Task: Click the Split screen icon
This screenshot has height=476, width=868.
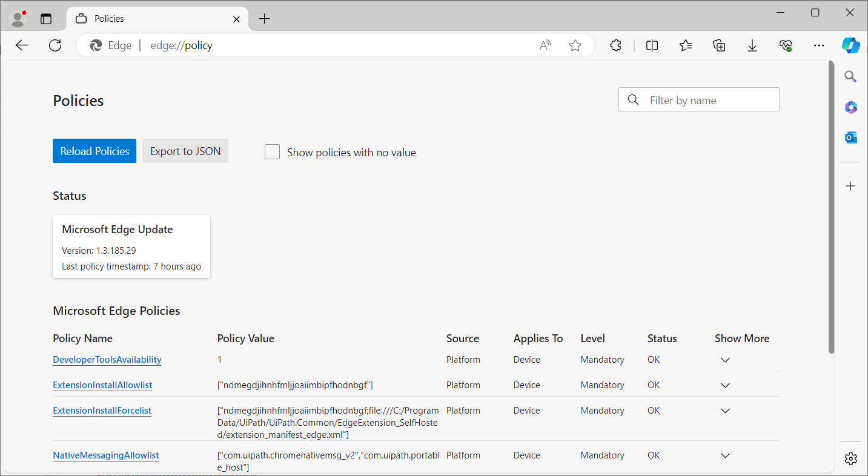Action: click(652, 45)
